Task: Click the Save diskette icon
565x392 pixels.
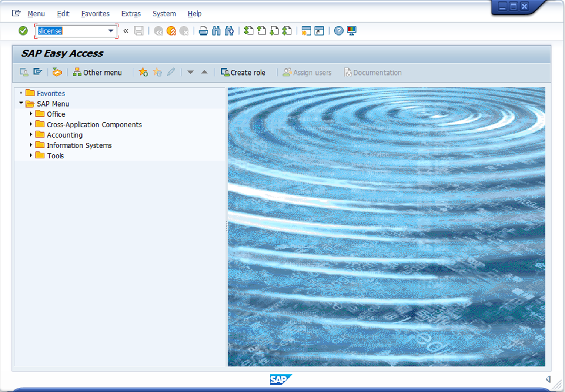Action: click(139, 31)
